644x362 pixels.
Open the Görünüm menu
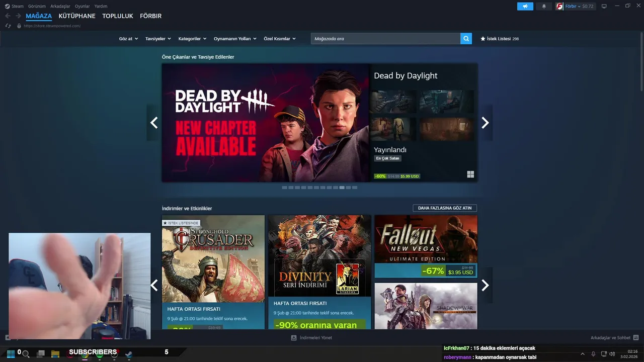[x=37, y=7]
